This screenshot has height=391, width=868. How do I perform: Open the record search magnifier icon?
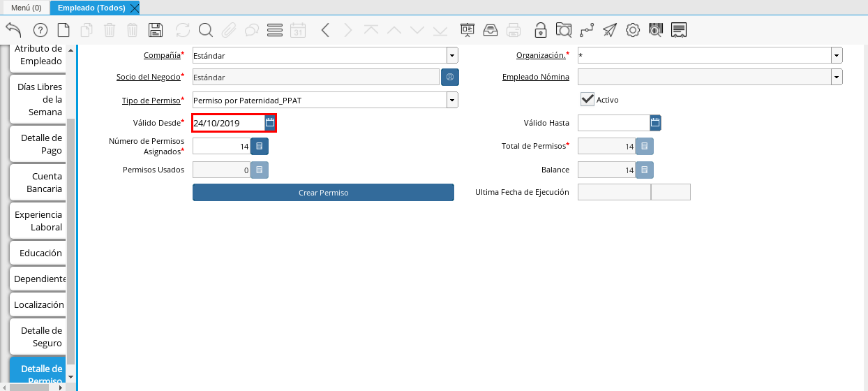pyautogui.click(x=206, y=30)
